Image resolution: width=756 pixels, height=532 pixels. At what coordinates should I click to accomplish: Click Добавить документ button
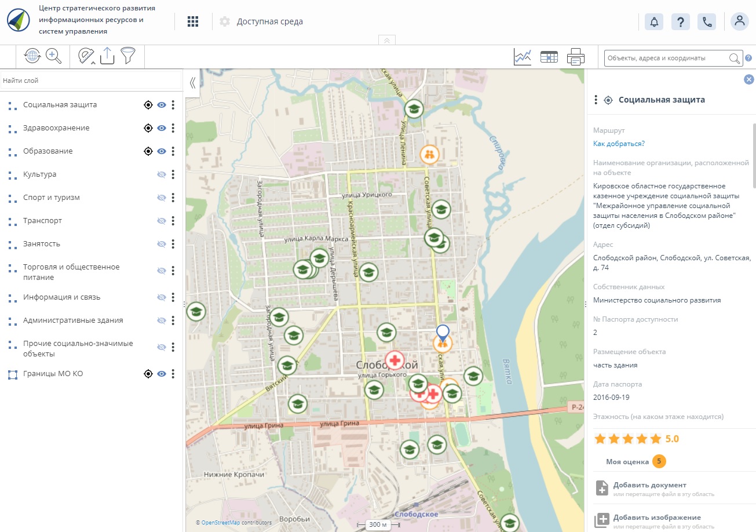(649, 485)
